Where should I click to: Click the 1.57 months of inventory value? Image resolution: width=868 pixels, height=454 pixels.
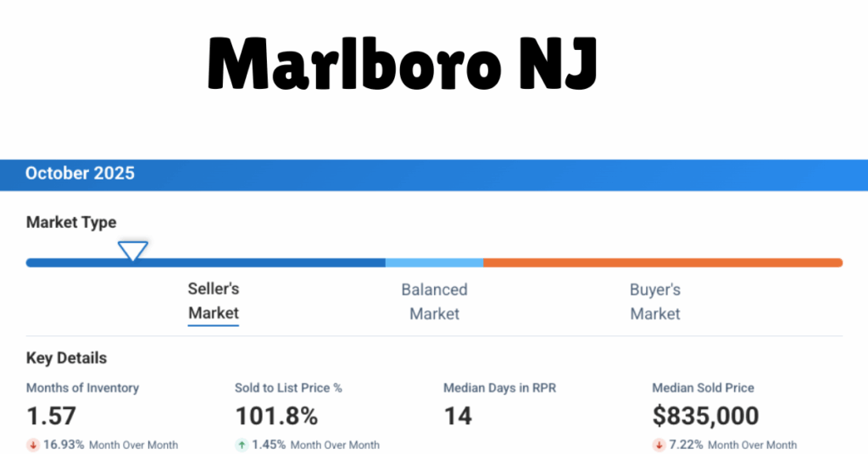pyautogui.click(x=51, y=416)
